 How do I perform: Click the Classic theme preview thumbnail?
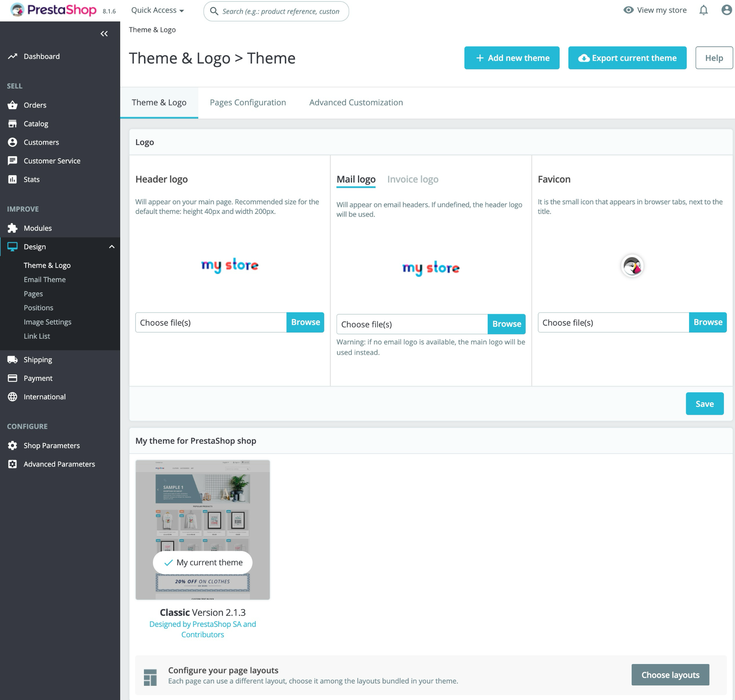[x=203, y=530]
